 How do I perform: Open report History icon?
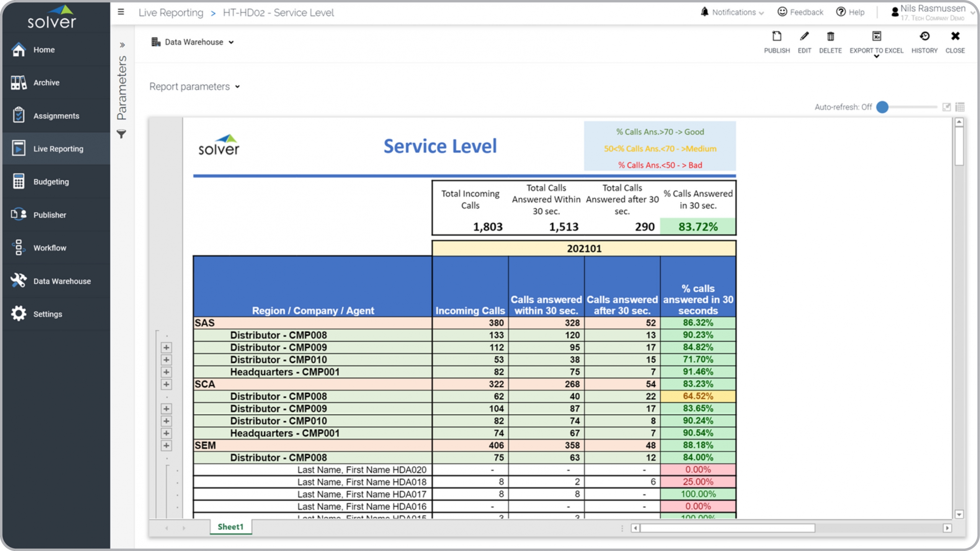click(x=924, y=37)
